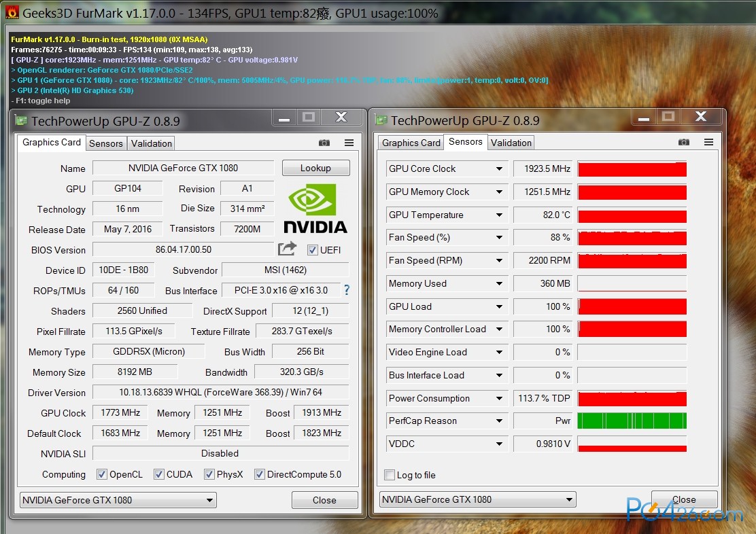Open Fan Speed (%) sensor dropdown
756x534 pixels.
tap(499, 237)
